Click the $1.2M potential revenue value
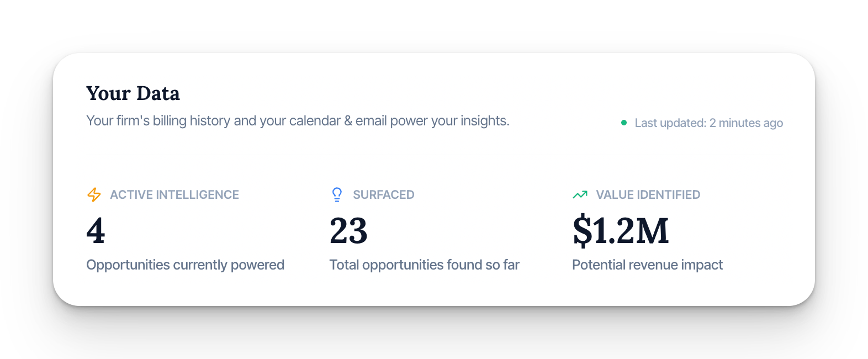This screenshot has width=868, height=359. 621,231
